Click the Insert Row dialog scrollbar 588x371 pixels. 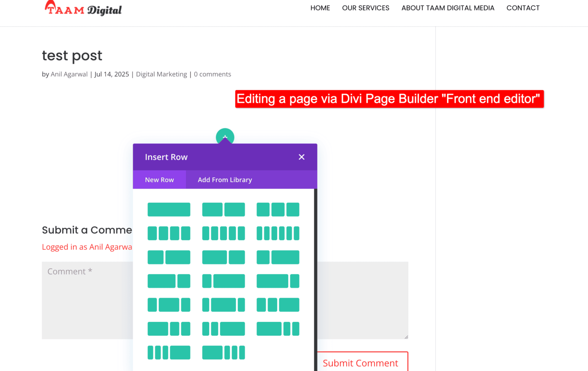(x=315, y=280)
